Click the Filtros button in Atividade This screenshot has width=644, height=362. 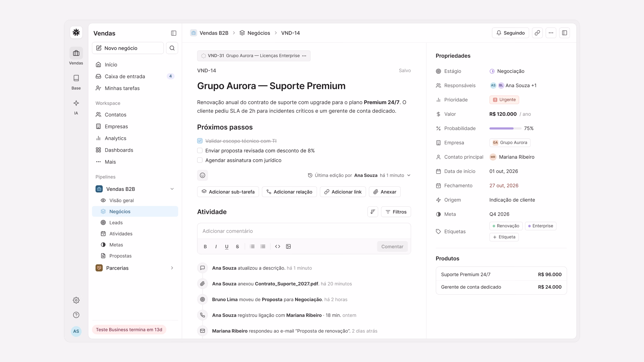[396, 212]
